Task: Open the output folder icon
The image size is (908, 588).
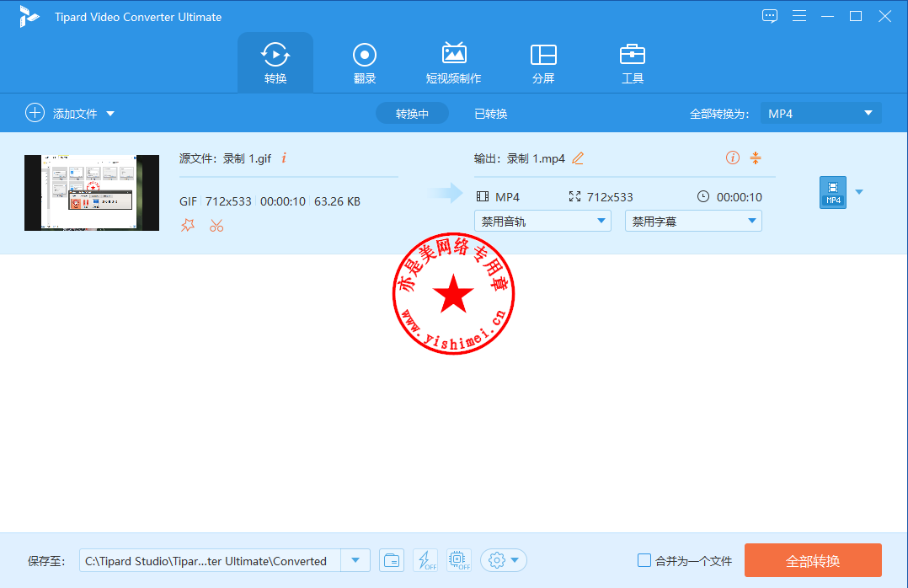Action: [x=392, y=560]
